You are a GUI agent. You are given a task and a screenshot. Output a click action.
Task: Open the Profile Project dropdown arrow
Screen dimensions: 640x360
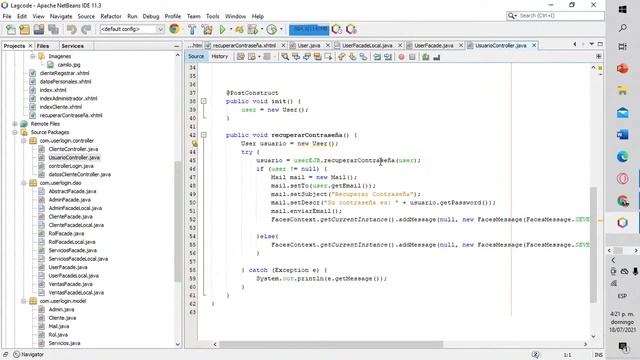point(281,29)
